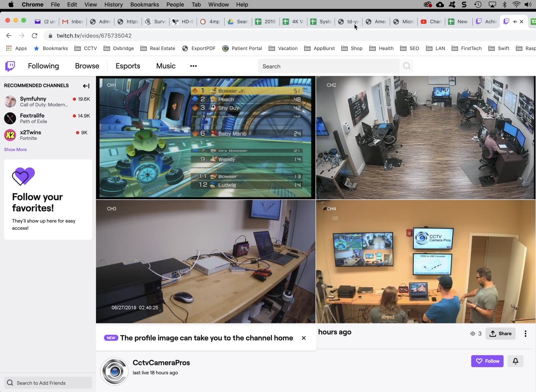536x392 pixels.
Task: Open the cloud upload status icon
Action: (440, 4)
